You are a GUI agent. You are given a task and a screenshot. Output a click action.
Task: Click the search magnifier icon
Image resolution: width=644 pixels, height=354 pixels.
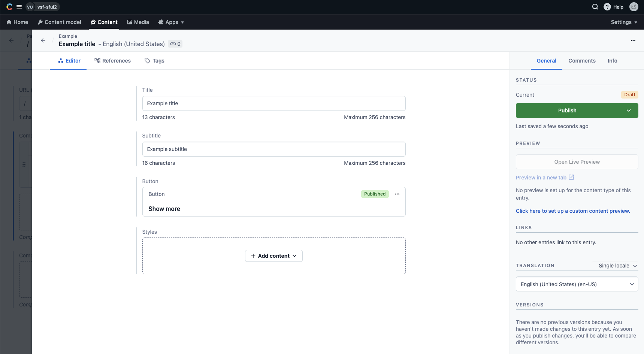point(595,7)
